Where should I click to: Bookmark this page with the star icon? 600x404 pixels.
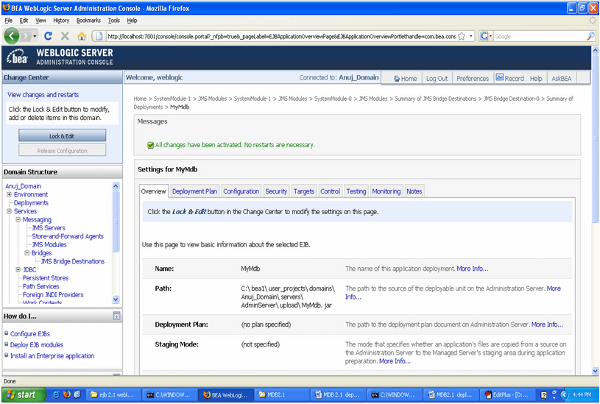pos(461,36)
